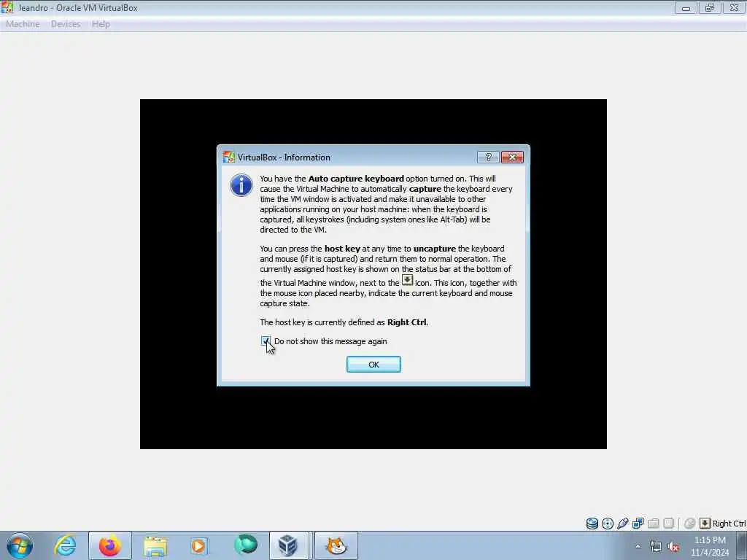
Task: Show hidden system tray icons
Action: tap(638, 547)
